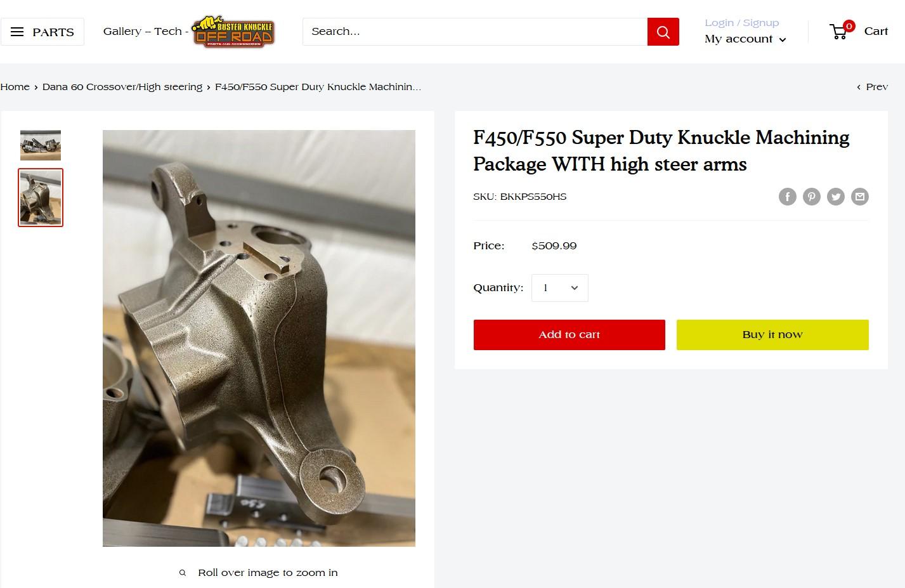The height and width of the screenshot is (588, 905).
Task: Focus the Search input field
Action: click(x=475, y=32)
